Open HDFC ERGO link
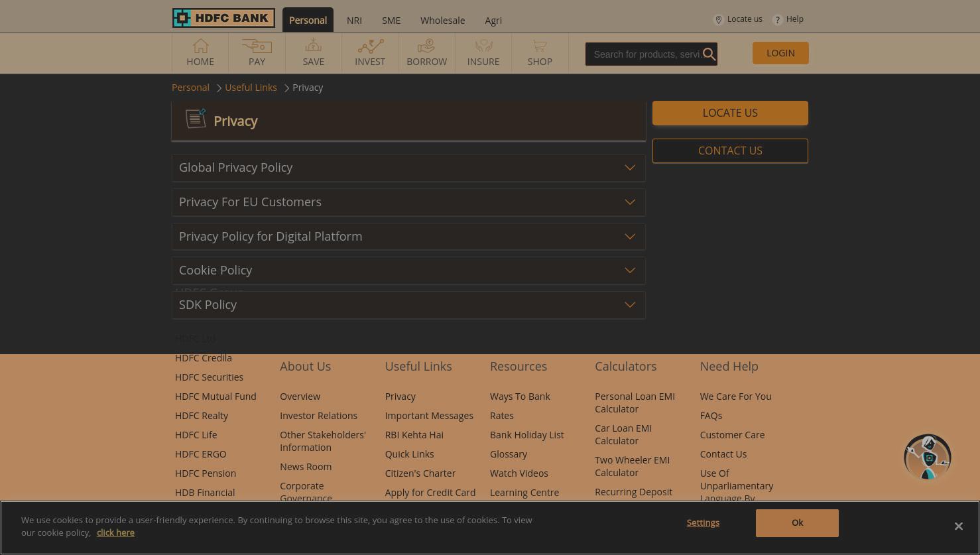 pos(200,454)
